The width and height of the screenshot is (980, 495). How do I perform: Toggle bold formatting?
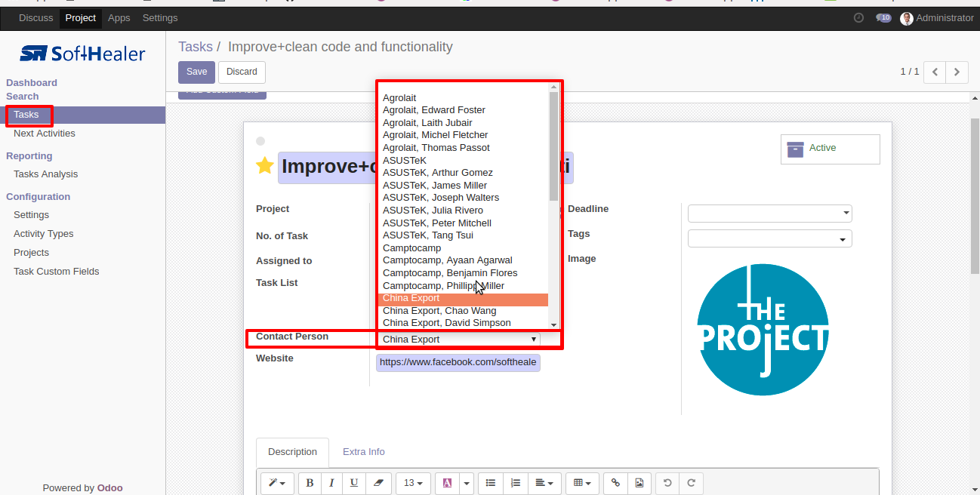tap(310, 483)
